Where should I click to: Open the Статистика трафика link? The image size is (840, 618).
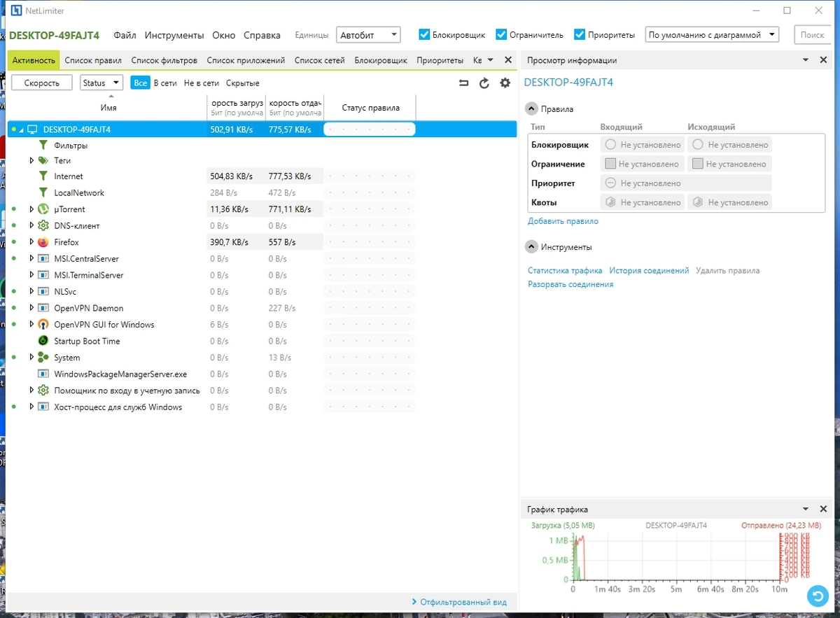coord(565,270)
